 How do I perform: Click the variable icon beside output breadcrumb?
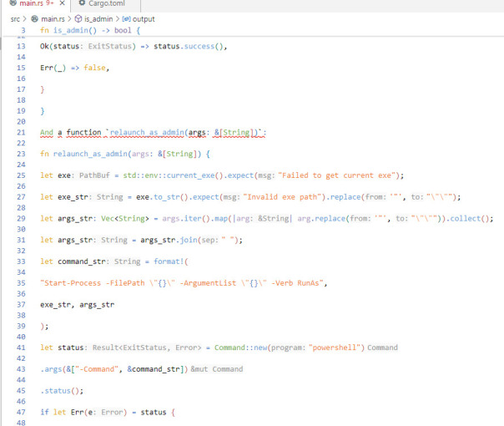[126, 19]
